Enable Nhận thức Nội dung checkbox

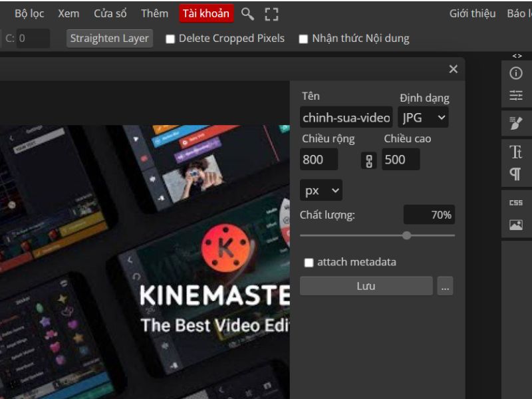click(x=303, y=39)
